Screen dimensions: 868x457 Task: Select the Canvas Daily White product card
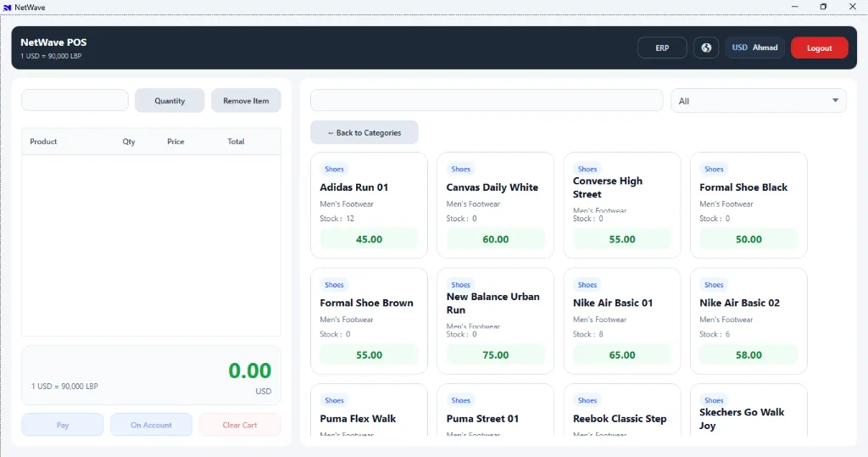(x=495, y=205)
